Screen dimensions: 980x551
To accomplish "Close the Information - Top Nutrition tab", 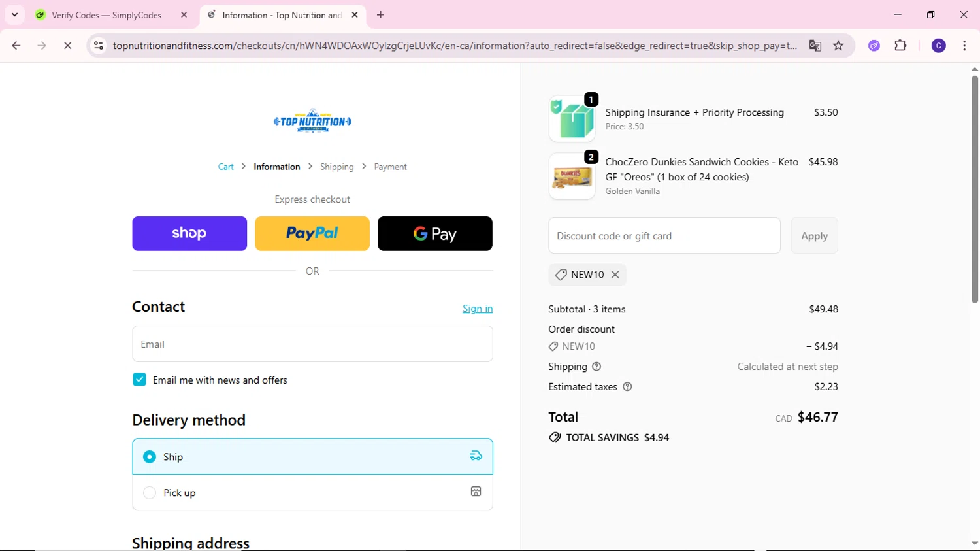I will [355, 15].
